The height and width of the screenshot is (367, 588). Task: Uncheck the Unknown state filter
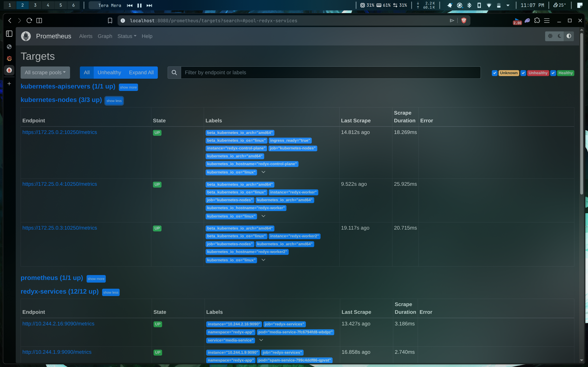point(494,73)
